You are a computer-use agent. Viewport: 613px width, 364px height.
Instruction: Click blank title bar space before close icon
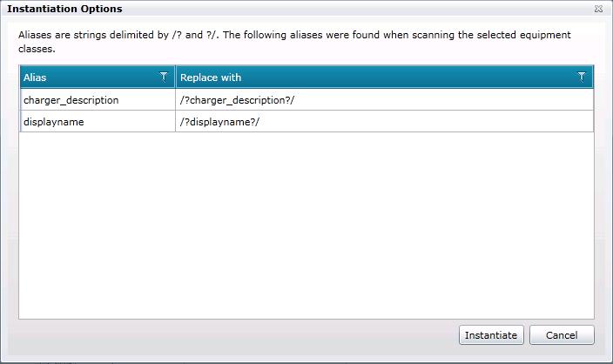pos(348,9)
